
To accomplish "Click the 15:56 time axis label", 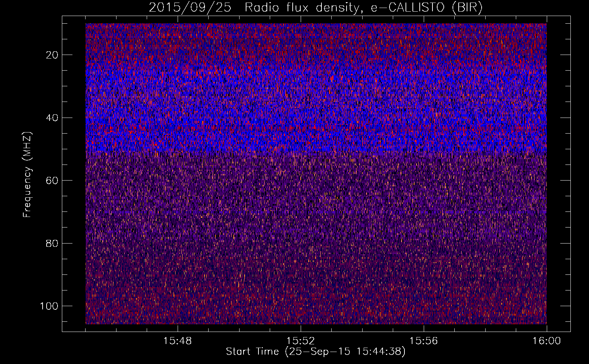I will (423, 341).
